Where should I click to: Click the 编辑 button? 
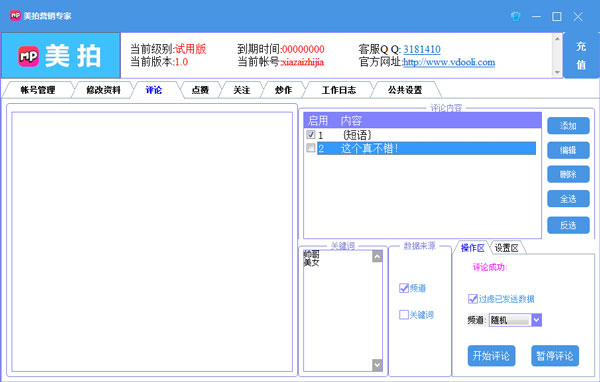[x=568, y=150]
